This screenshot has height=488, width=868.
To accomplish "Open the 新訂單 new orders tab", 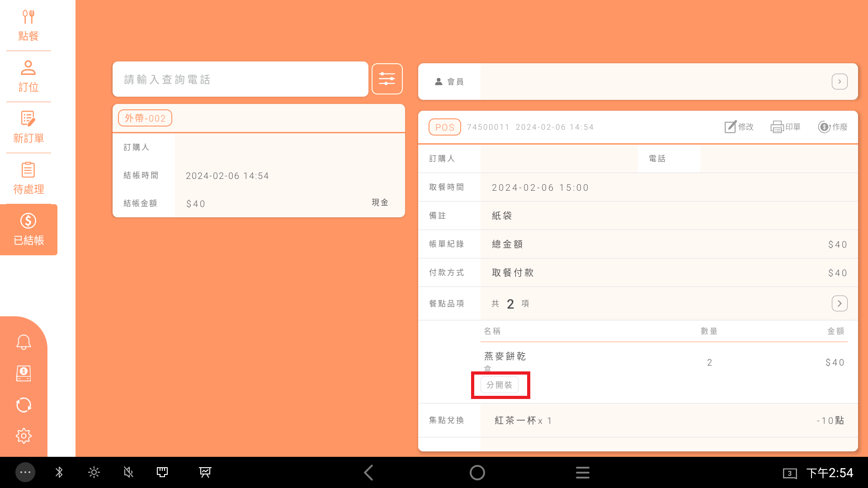I will coord(28,127).
